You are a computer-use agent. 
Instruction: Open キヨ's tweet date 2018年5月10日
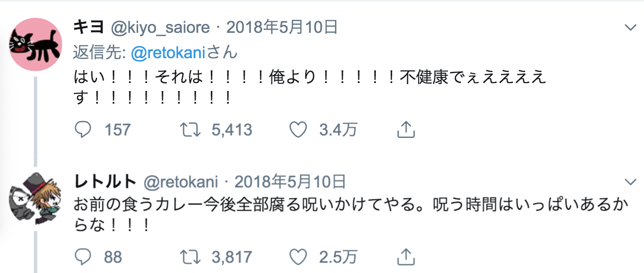[282, 28]
